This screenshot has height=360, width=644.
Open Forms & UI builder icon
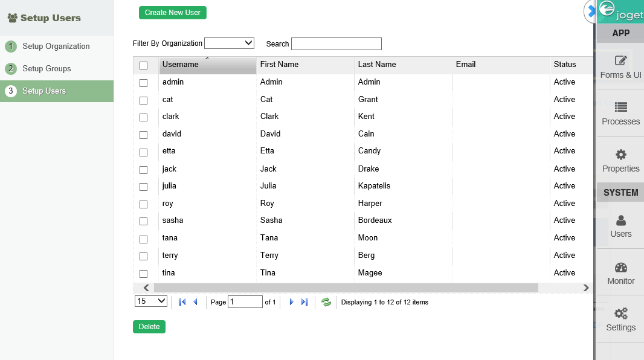[x=620, y=61]
